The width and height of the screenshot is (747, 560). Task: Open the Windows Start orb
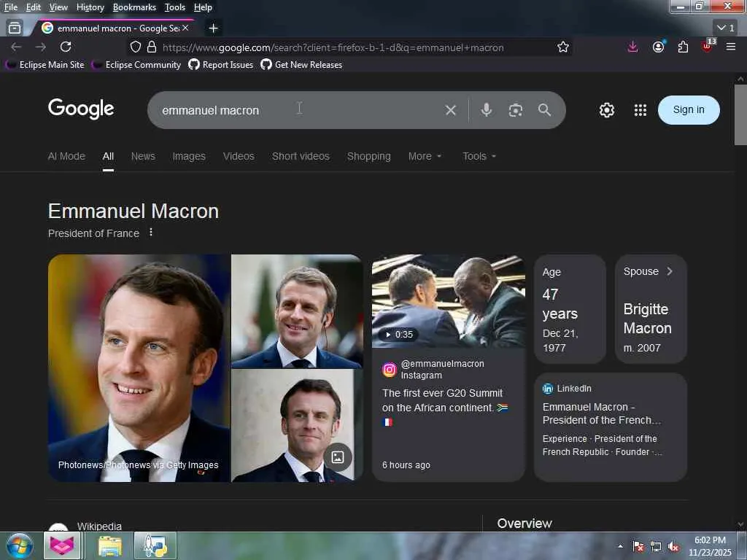pos(20,545)
